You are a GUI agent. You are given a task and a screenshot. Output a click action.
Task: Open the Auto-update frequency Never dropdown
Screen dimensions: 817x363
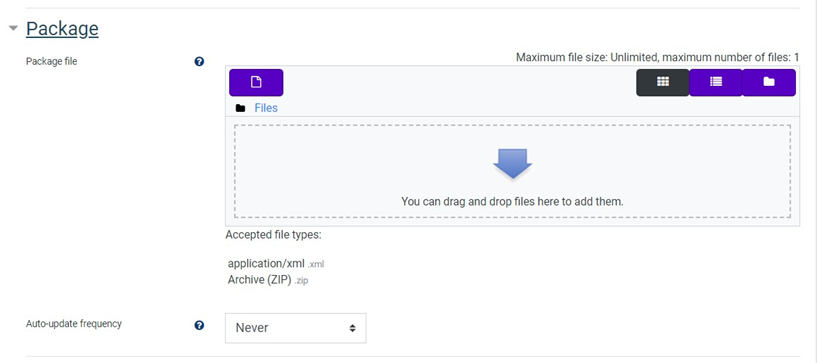click(x=295, y=328)
